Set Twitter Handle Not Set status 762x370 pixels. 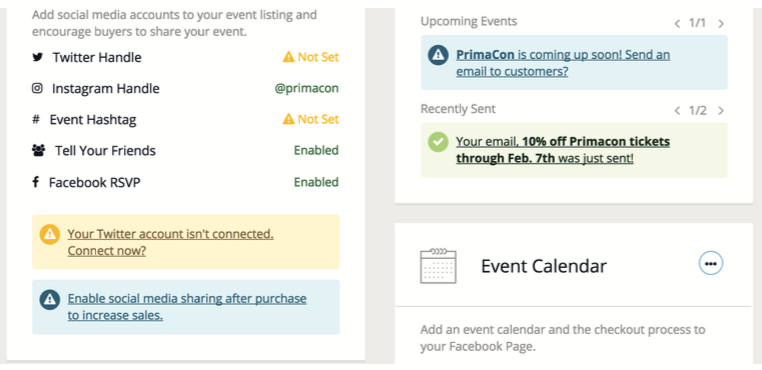[311, 57]
